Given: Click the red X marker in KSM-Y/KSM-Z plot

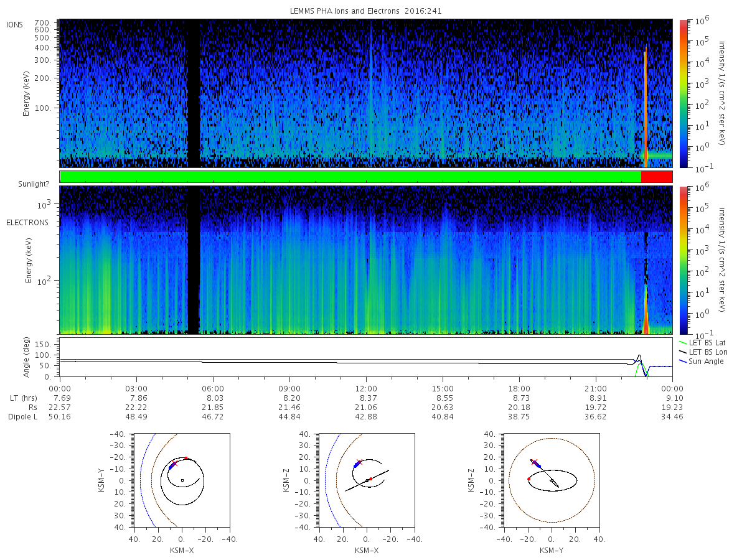Looking at the screenshot, I should coord(534,462).
